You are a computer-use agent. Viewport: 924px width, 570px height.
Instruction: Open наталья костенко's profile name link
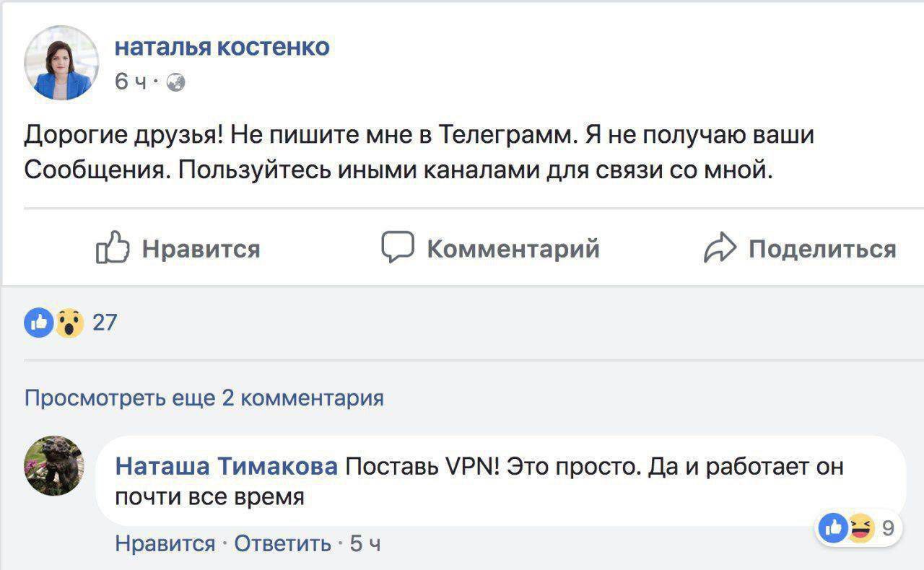tap(222, 47)
